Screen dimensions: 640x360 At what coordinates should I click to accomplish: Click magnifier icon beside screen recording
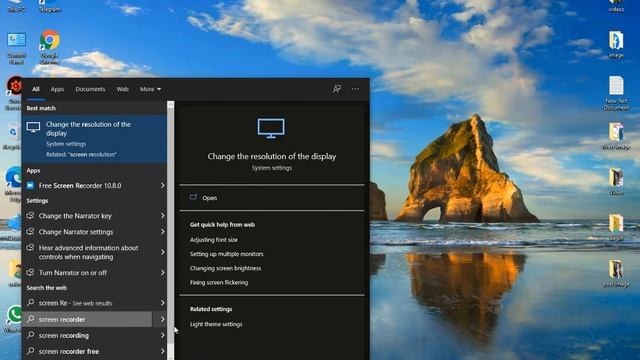pyautogui.click(x=30, y=335)
